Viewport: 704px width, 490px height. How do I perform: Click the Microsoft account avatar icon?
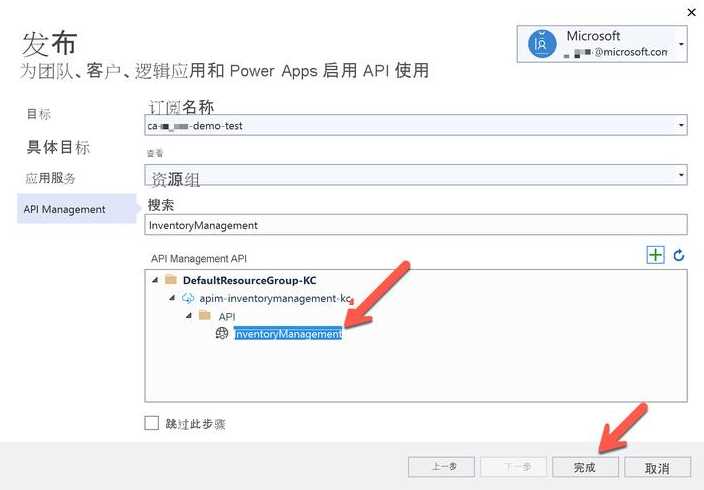(542, 44)
